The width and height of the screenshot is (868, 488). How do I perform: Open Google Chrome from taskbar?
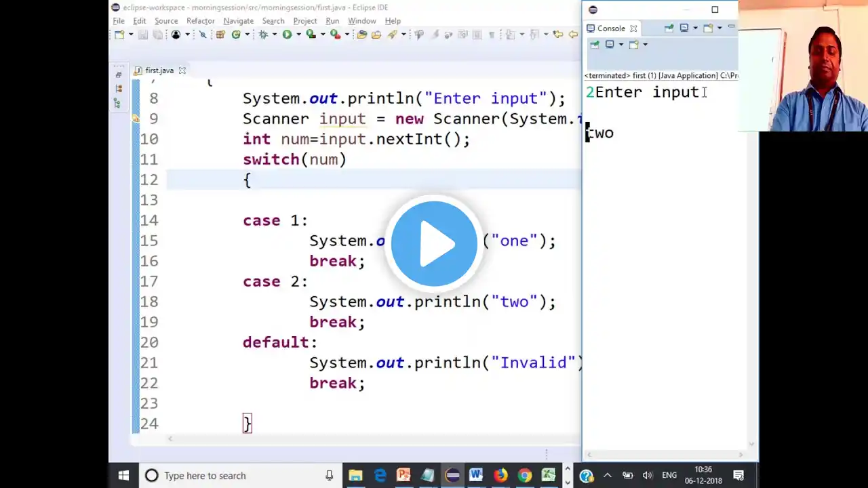[x=524, y=475]
